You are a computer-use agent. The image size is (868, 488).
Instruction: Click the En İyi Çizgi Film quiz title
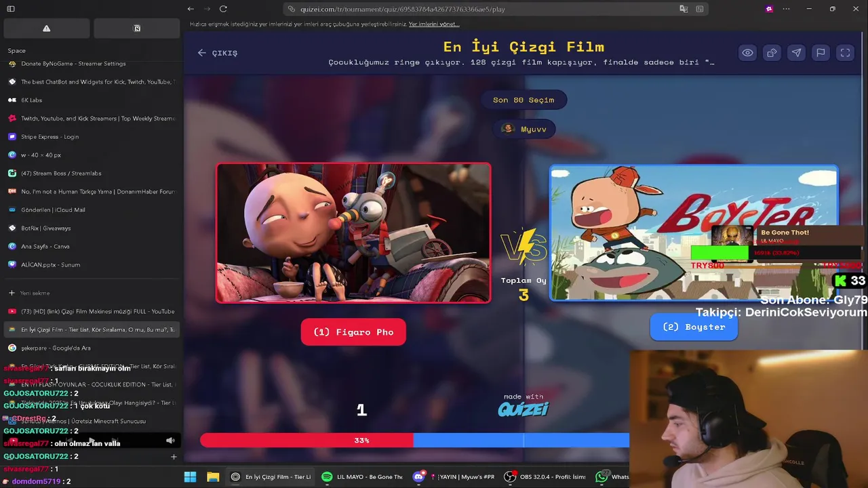524,47
